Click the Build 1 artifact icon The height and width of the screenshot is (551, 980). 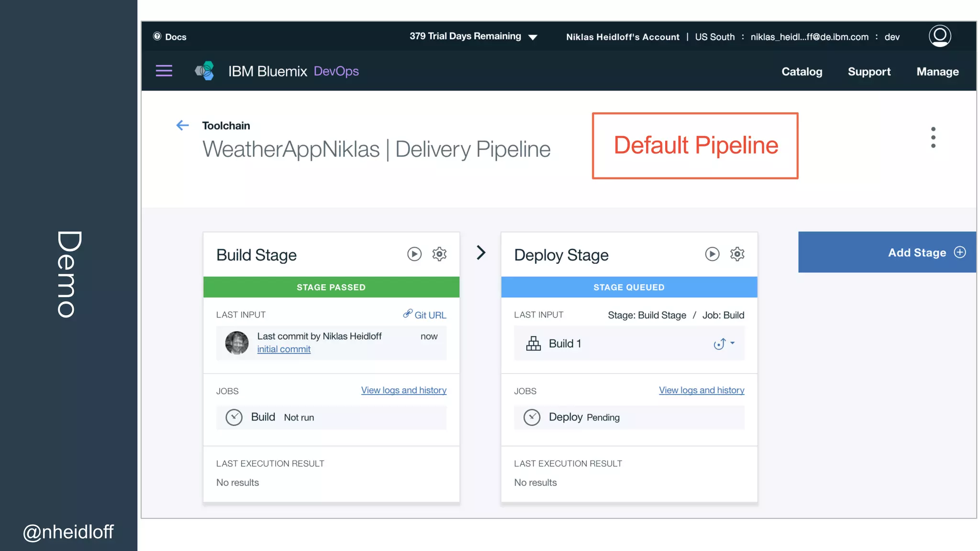click(x=534, y=343)
